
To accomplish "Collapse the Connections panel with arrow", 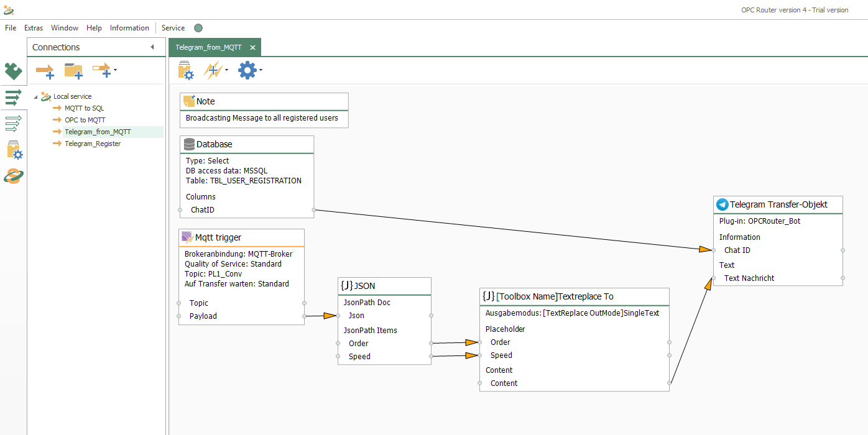I will pyautogui.click(x=152, y=47).
